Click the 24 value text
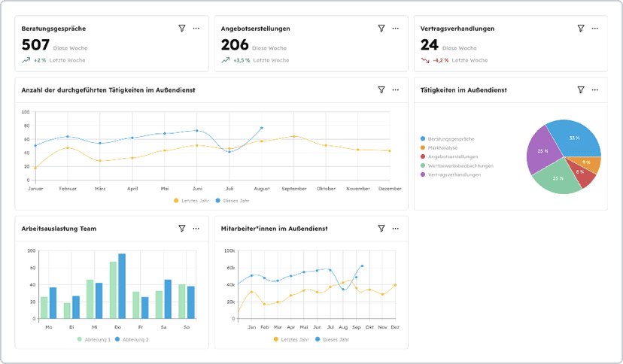The height and width of the screenshot is (364, 623). 430,45
